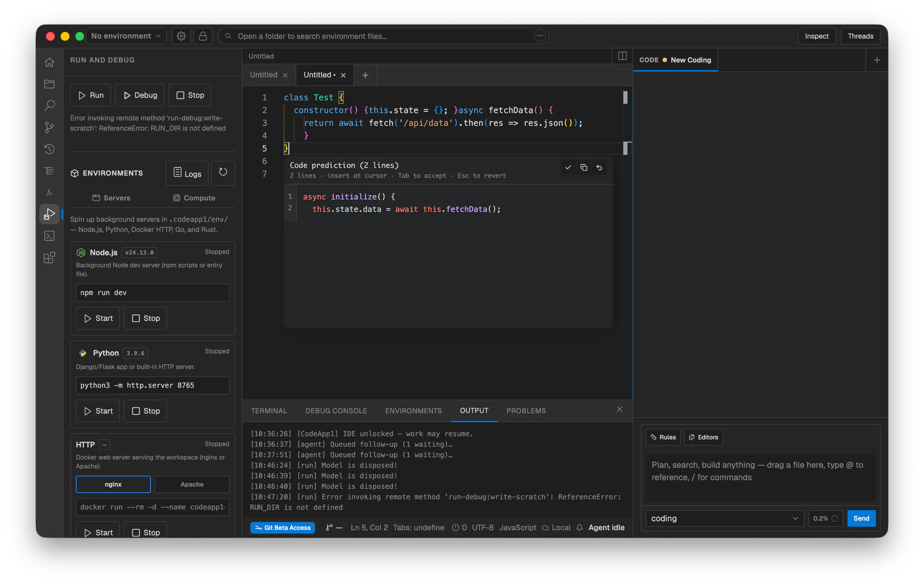The height and width of the screenshot is (585, 924).
Task: Select Apache as HTTP server option
Action: tap(192, 484)
